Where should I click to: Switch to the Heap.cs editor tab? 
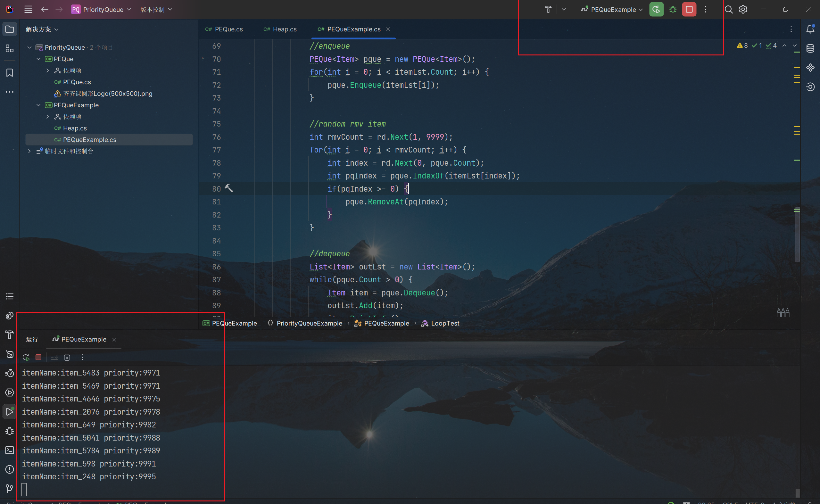[280, 29]
